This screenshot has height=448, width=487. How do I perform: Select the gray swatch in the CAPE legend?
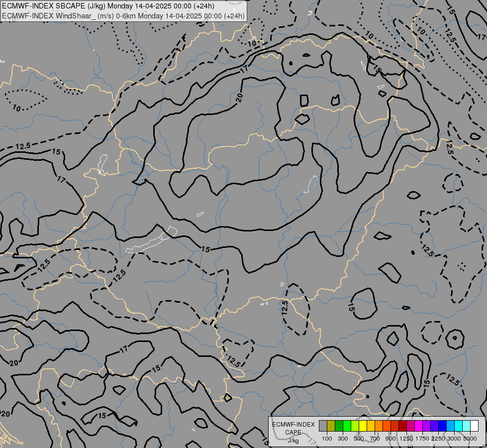(323, 426)
